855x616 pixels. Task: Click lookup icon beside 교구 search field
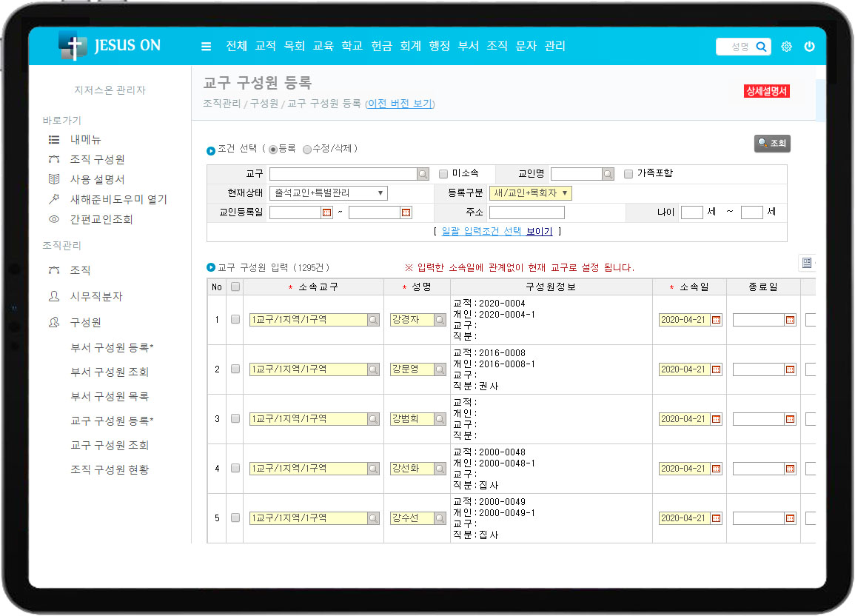point(423,174)
